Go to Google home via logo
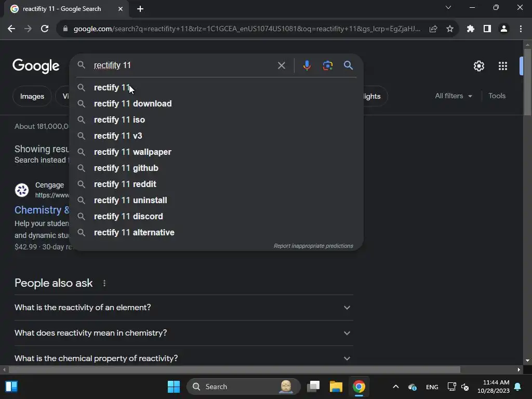This screenshot has height=399, width=532. click(36, 66)
